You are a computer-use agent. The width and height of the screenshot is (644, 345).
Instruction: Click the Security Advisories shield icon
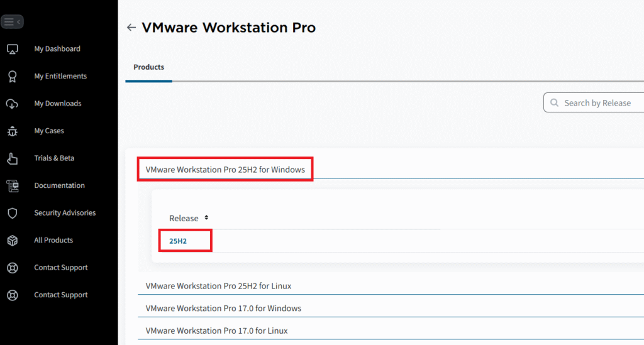tap(12, 213)
